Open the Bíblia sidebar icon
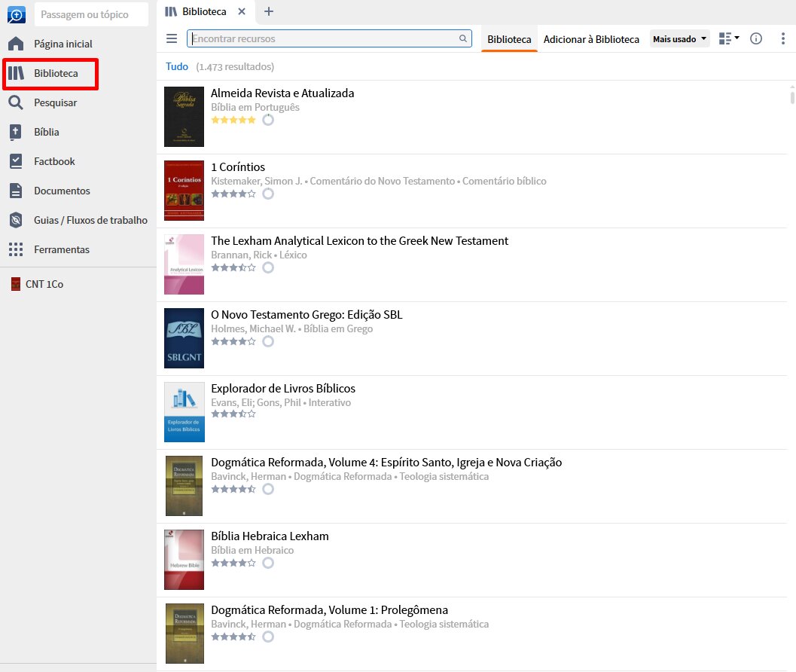796x672 pixels. click(x=16, y=132)
